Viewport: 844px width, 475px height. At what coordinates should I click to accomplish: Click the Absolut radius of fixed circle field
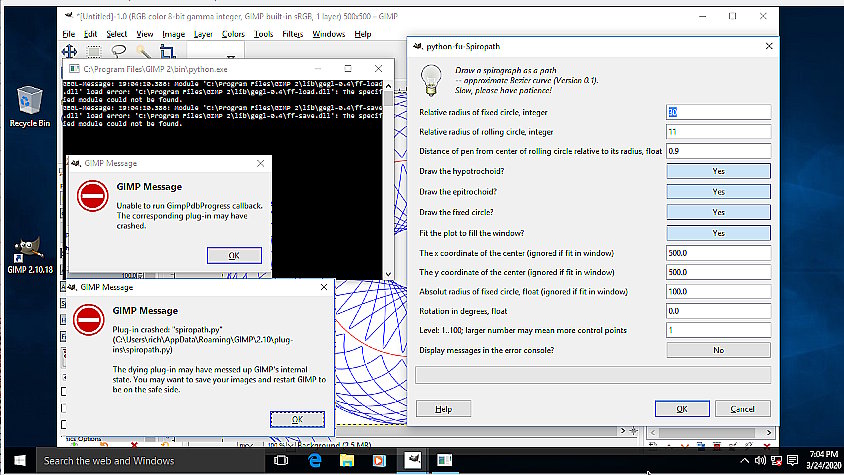[x=718, y=291]
